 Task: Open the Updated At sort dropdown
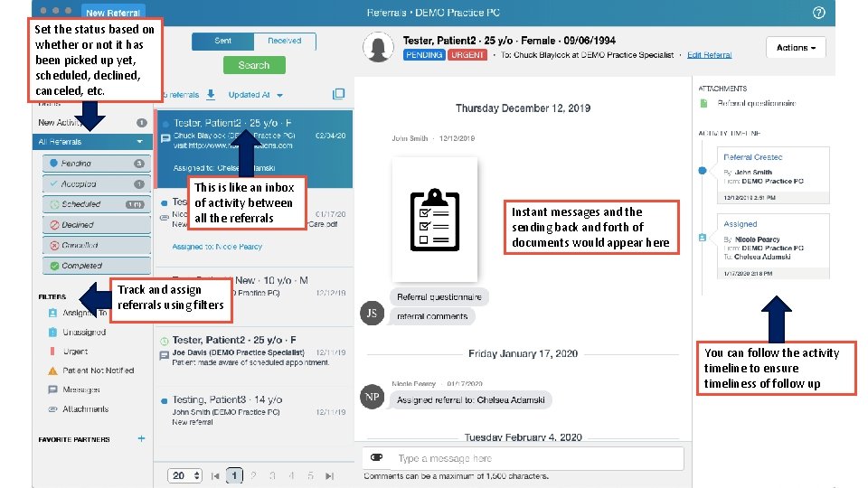pyautogui.click(x=255, y=95)
